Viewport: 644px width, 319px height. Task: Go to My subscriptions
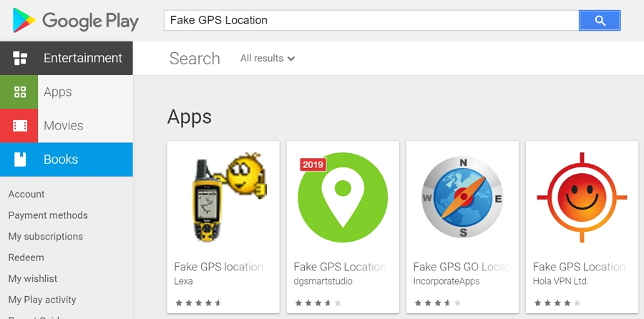tap(46, 236)
